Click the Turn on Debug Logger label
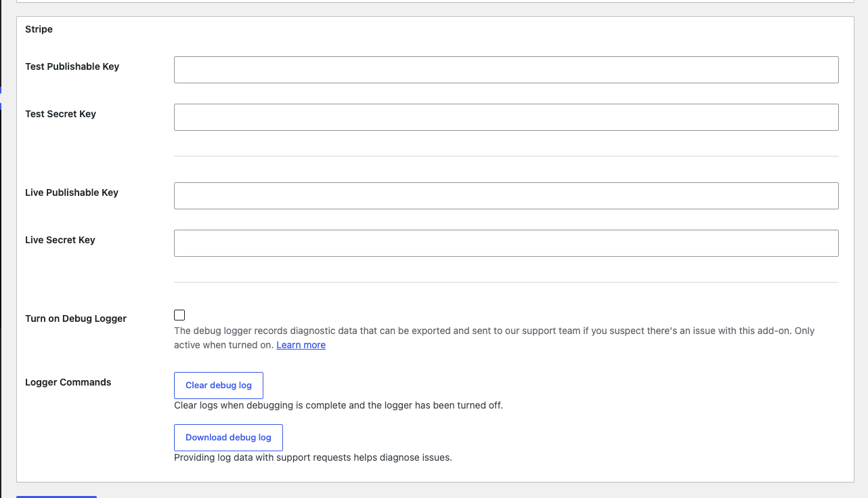Image resolution: width=868 pixels, height=498 pixels. [x=76, y=318]
